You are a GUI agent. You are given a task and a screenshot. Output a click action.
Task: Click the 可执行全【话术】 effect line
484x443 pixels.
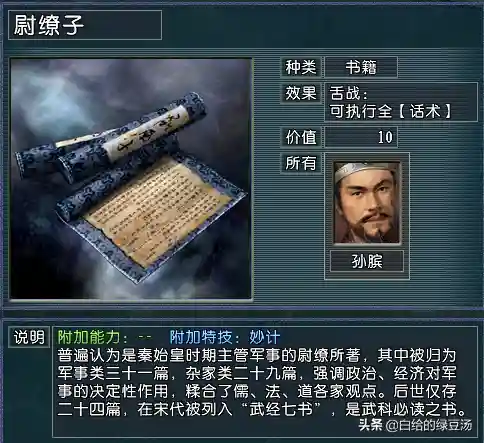pos(390,111)
